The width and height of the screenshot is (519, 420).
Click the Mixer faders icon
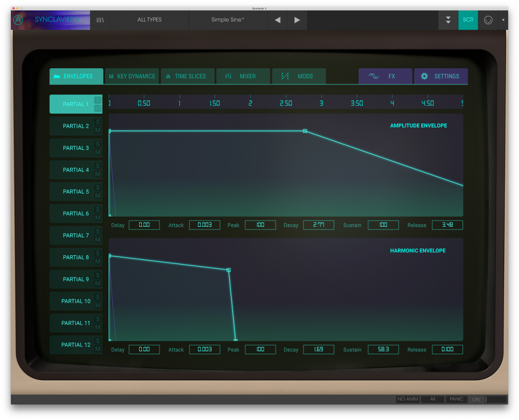point(228,76)
